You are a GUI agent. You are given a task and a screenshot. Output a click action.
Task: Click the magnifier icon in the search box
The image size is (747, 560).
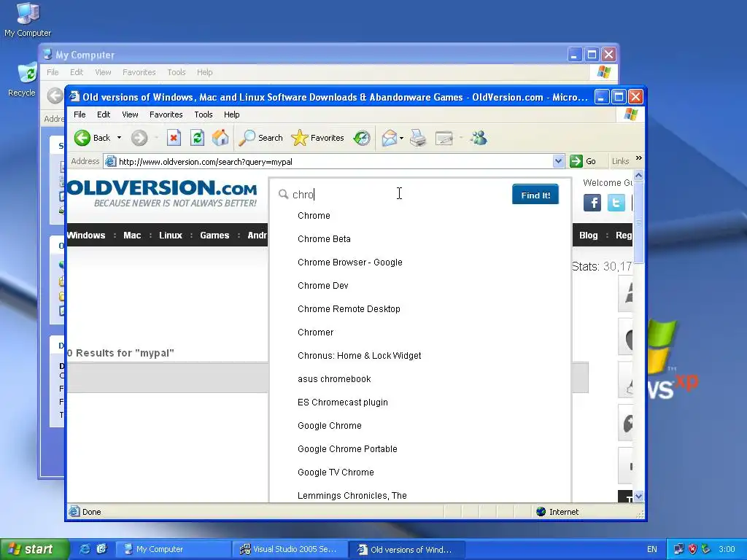pyautogui.click(x=284, y=194)
